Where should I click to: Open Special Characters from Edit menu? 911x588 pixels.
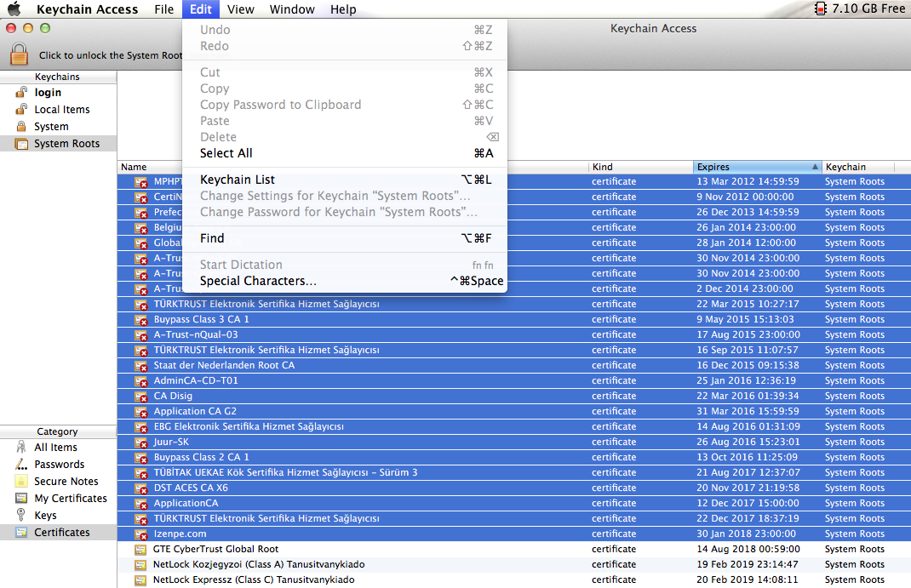tap(345, 281)
